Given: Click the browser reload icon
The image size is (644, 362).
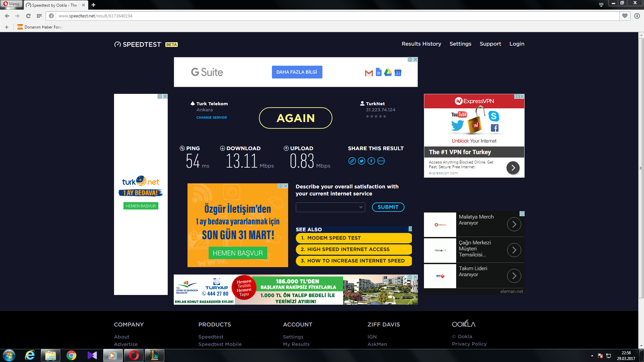Looking at the screenshot, I should (x=28, y=16).
